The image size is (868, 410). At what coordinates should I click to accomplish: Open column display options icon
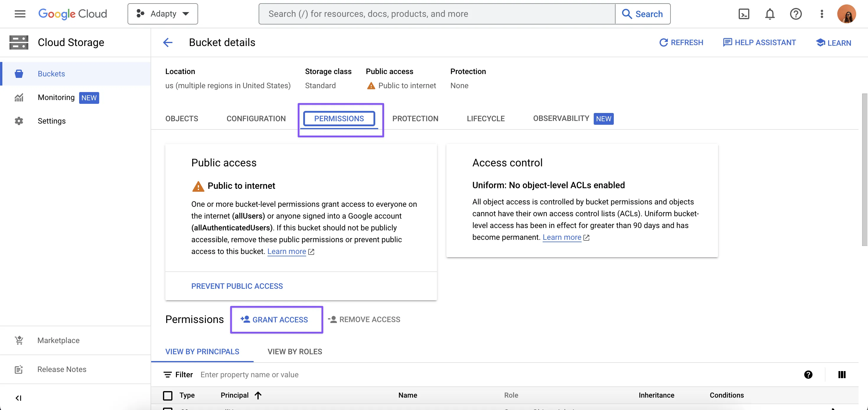point(842,375)
